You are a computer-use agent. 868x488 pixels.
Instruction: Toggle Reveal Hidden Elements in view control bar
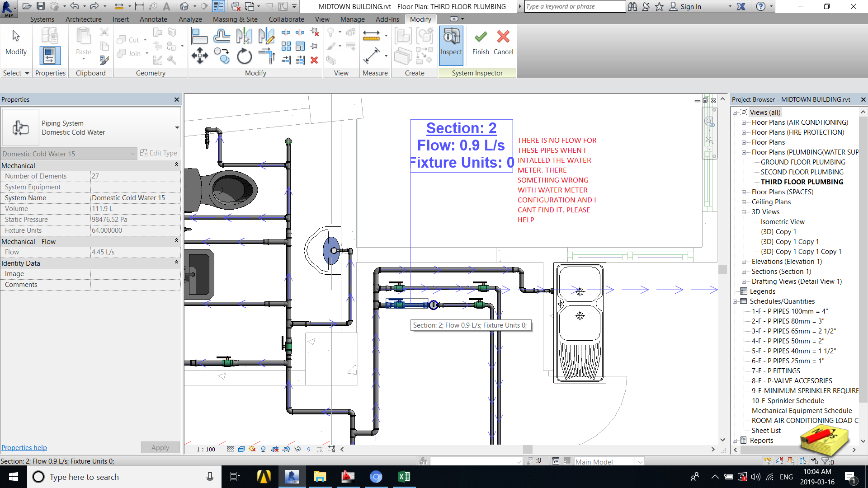coord(308,449)
